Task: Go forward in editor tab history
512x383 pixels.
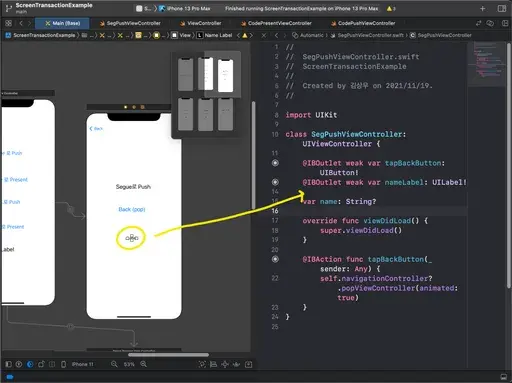Action: coord(29,23)
